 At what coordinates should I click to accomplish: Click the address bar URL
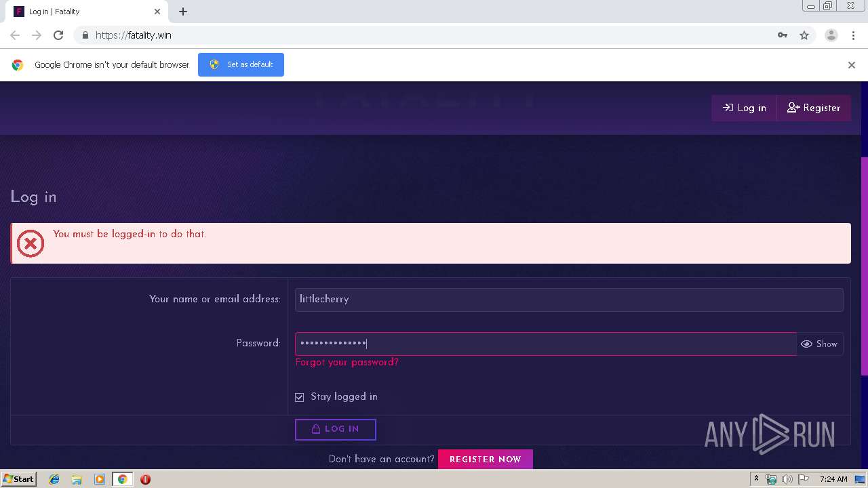tap(134, 35)
